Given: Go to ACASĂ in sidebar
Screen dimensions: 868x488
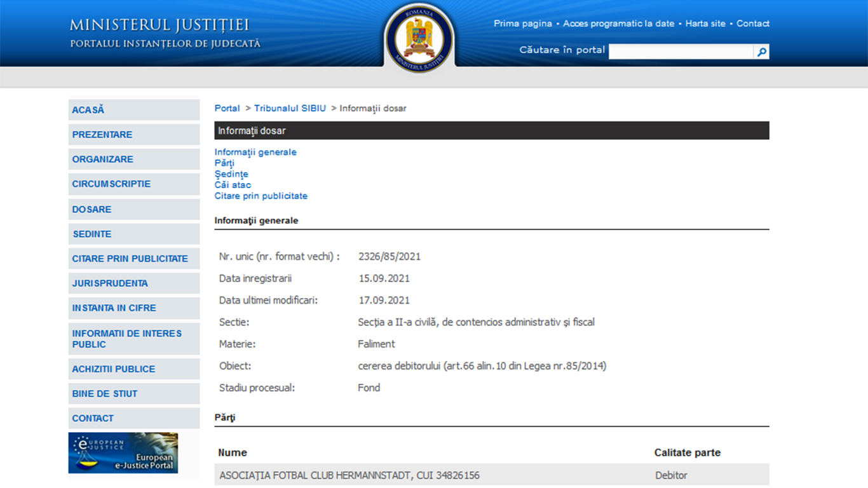Looking at the screenshot, I should [134, 110].
